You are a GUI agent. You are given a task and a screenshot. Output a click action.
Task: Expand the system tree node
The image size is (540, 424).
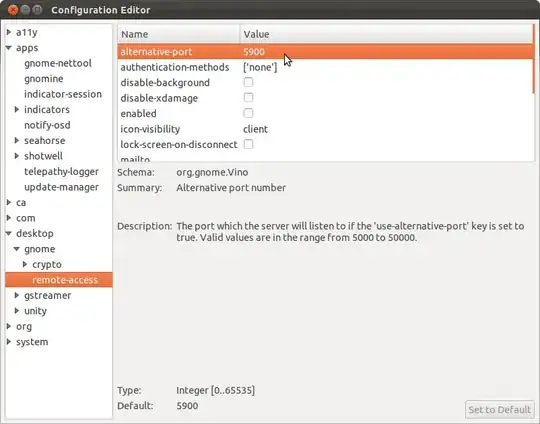coord(9,342)
